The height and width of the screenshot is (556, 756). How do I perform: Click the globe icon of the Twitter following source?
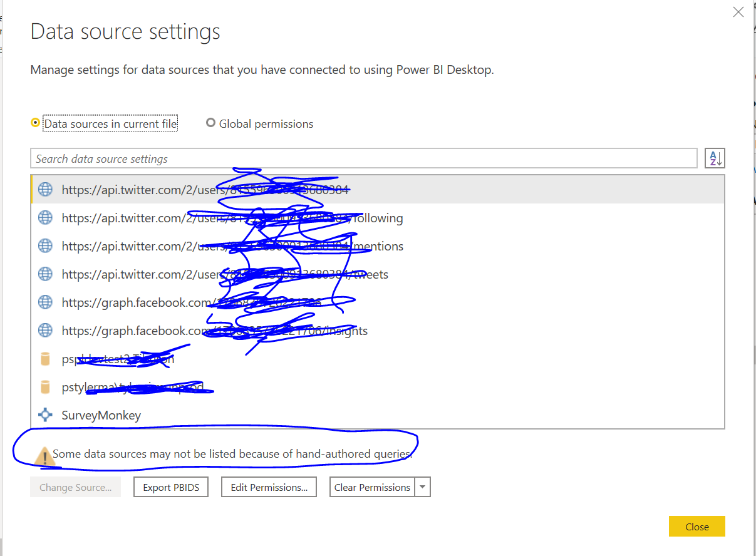[x=45, y=218]
